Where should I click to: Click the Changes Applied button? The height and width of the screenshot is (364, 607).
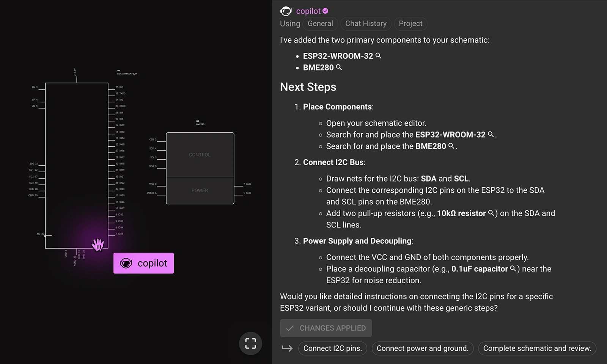pos(326,328)
